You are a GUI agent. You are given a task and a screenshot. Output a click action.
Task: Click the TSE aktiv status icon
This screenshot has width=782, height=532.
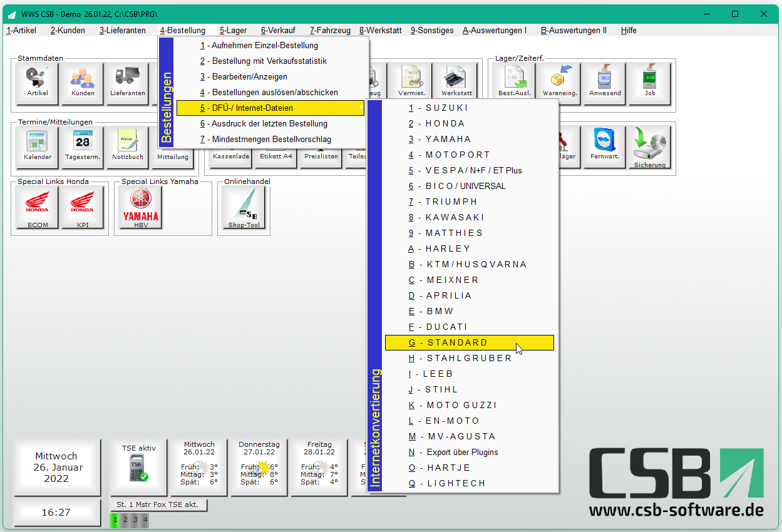point(138,467)
